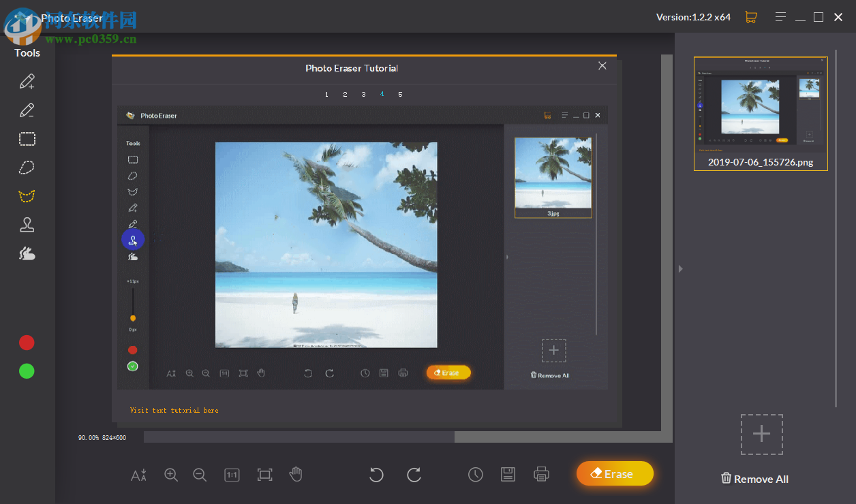Image resolution: width=856 pixels, height=504 pixels.
Task: Click the save icon
Action: (x=508, y=474)
